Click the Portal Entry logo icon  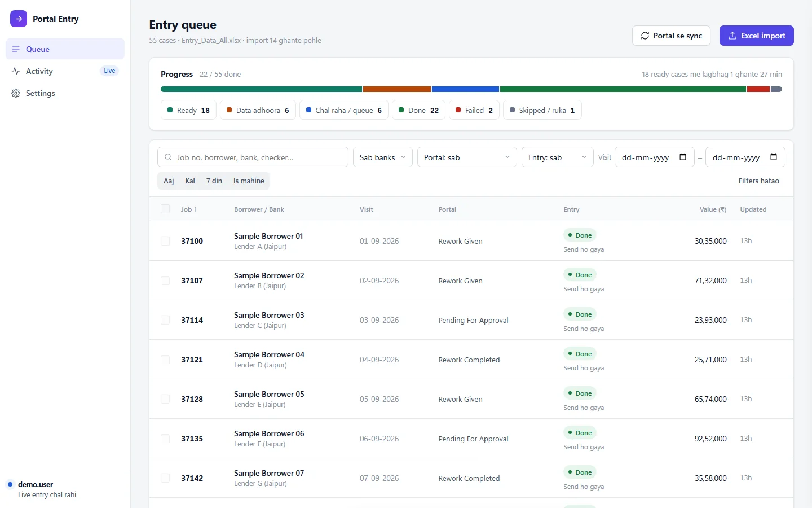pyautogui.click(x=19, y=19)
